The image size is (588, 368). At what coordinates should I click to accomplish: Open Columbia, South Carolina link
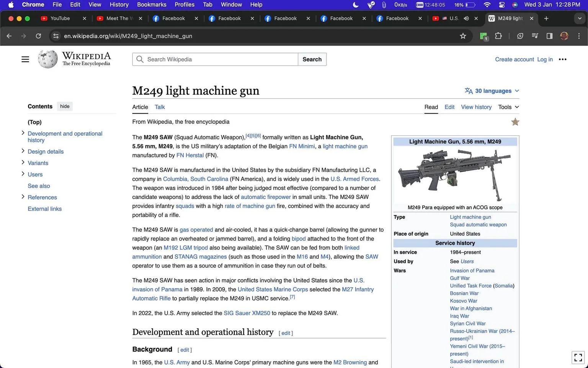196,179
